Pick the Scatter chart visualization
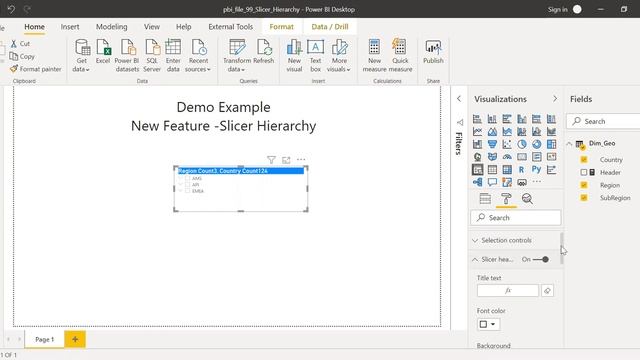 pos(507,144)
